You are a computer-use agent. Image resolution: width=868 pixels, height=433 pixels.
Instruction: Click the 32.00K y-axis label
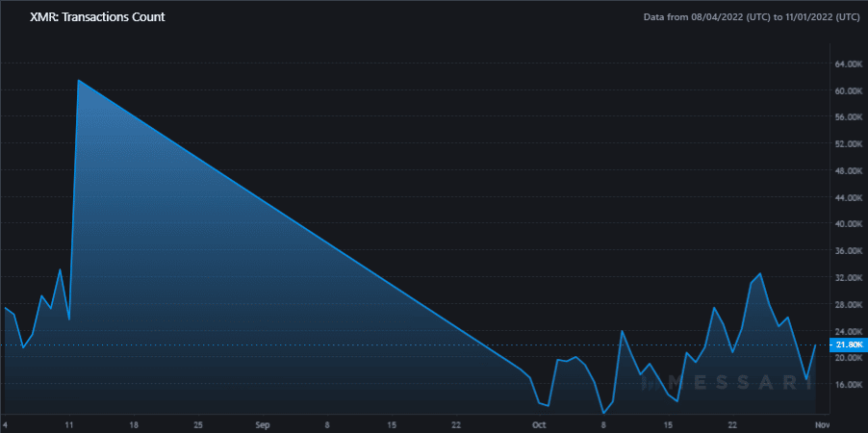click(x=848, y=277)
